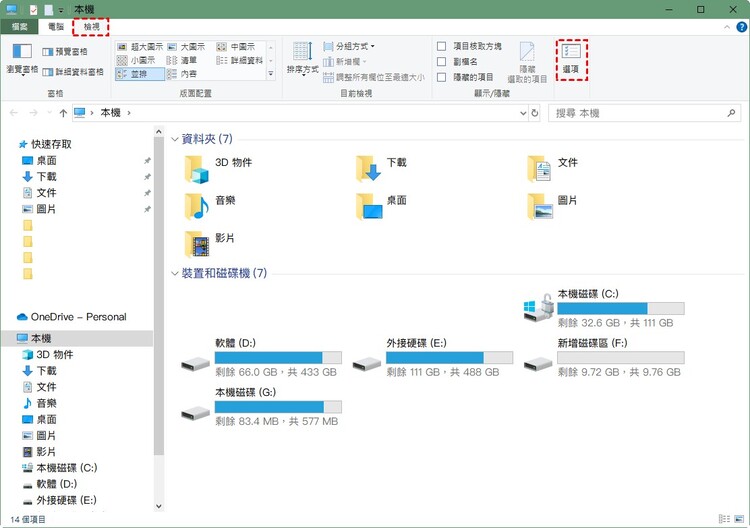Select 小圖示 layout option

pos(136,60)
